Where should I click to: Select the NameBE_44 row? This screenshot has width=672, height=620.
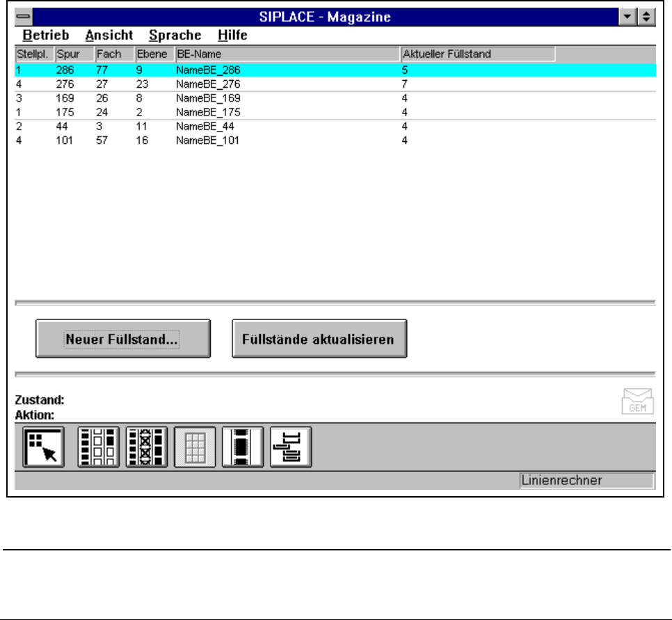point(209,126)
